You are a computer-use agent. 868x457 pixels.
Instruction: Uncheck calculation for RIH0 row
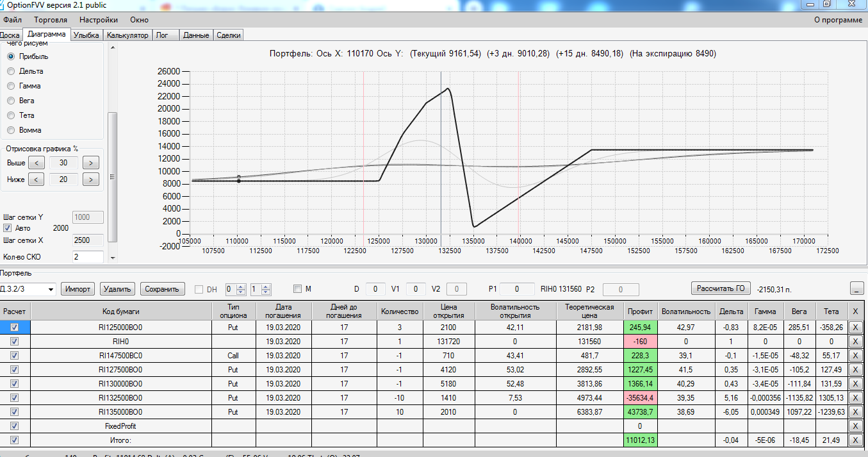[x=15, y=342]
